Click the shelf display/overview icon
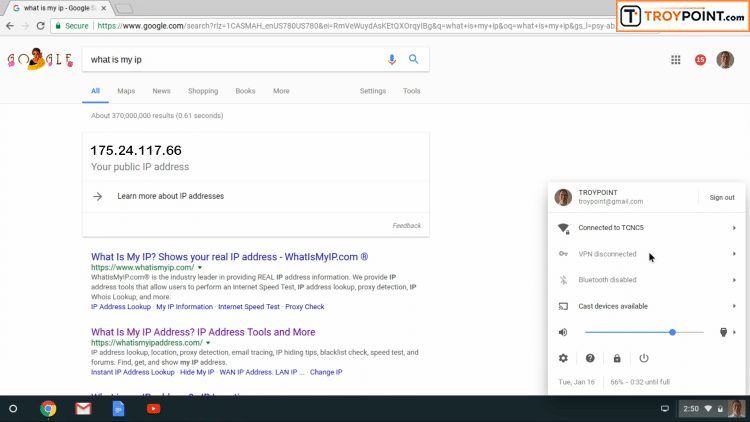Screen dimensions: 750x422 (665, 409)
